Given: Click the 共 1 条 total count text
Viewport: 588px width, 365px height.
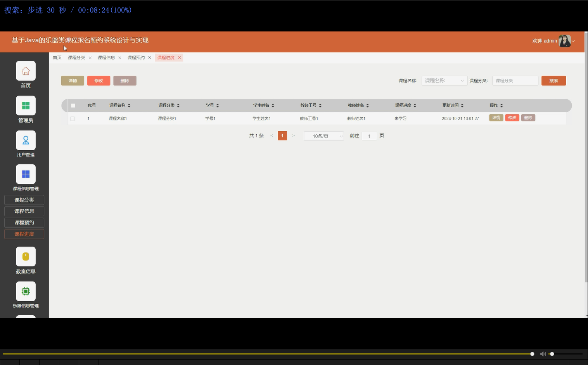Looking at the screenshot, I should click(x=256, y=136).
